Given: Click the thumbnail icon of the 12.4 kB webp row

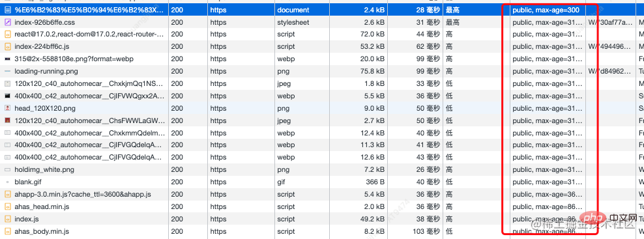Looking at the screenshot, I should coord(7,133).
